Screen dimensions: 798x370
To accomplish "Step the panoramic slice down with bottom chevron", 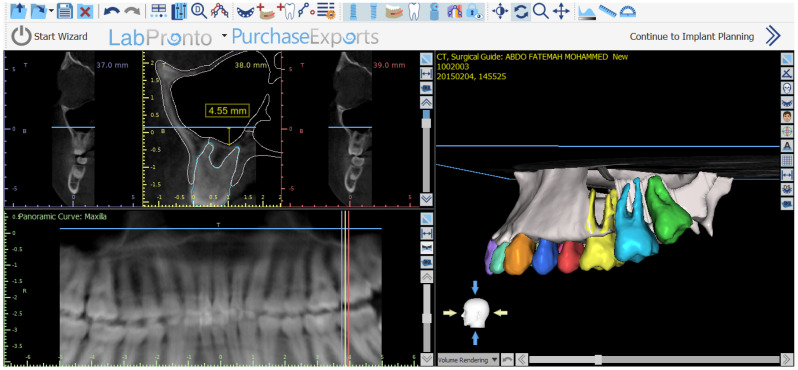I will (x=426, y=359).
